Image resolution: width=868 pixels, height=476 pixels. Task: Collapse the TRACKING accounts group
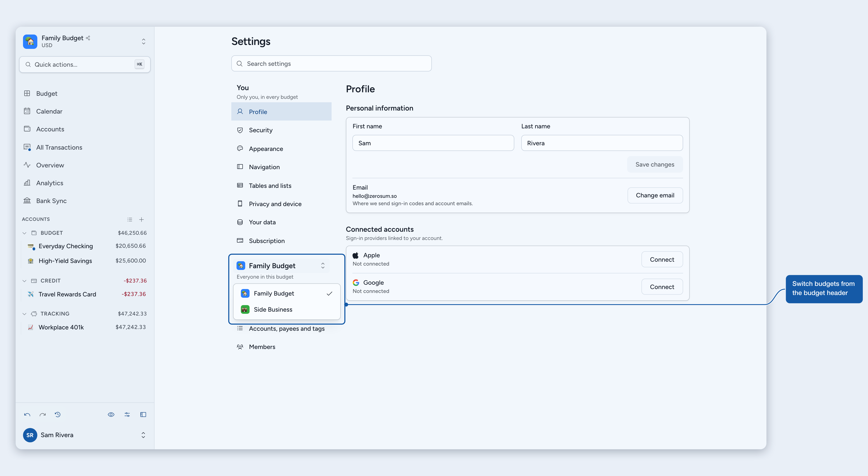tap(24, 314)
